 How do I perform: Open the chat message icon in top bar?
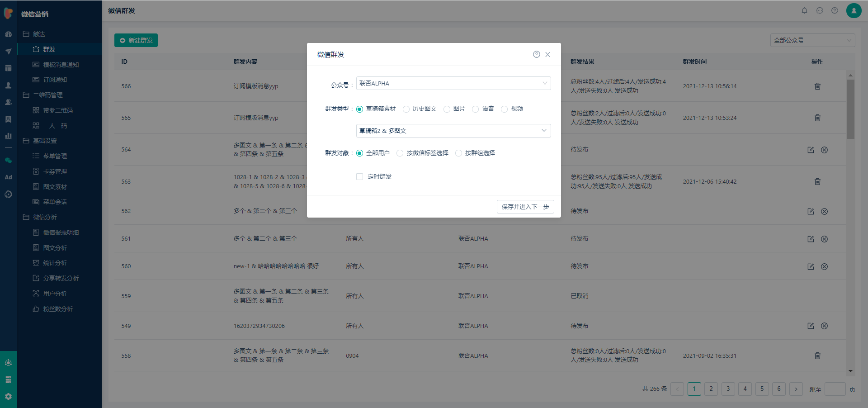[x=820, y=10]
